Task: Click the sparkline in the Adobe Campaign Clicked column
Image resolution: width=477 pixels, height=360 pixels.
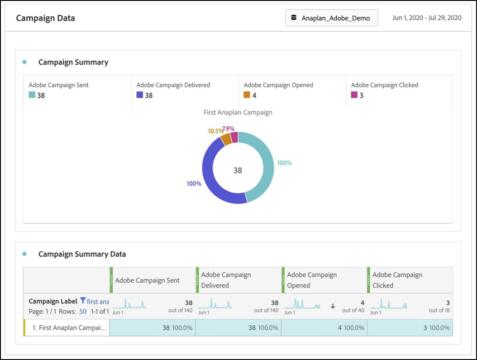Action: tap(389, 304)
